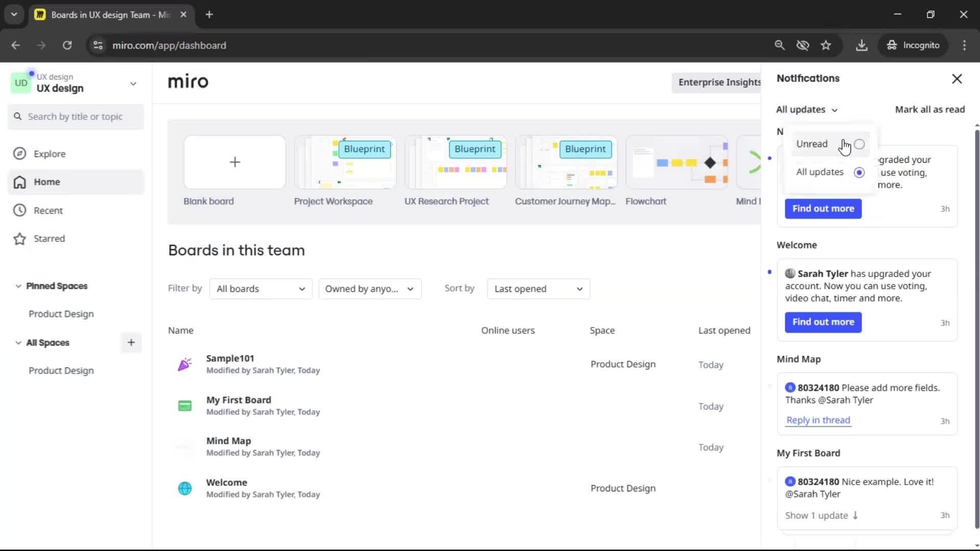Click the browser back arrow
This screenshot has width=980, height=551.
(16, 45)
